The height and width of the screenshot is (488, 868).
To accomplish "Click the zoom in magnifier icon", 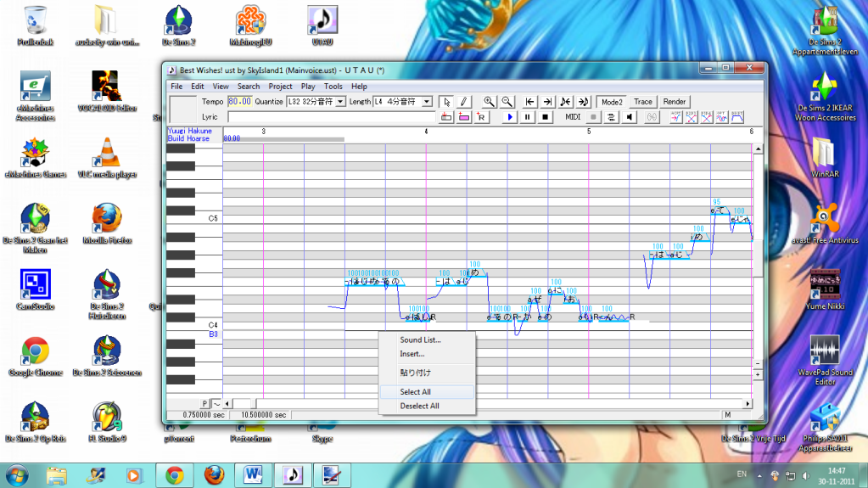I will tap(489, 102).
